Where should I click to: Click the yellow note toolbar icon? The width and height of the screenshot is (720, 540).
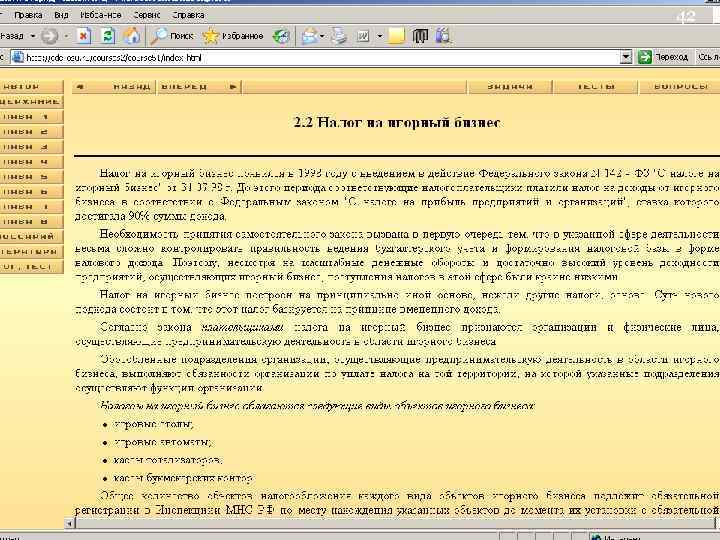point(397,36)
